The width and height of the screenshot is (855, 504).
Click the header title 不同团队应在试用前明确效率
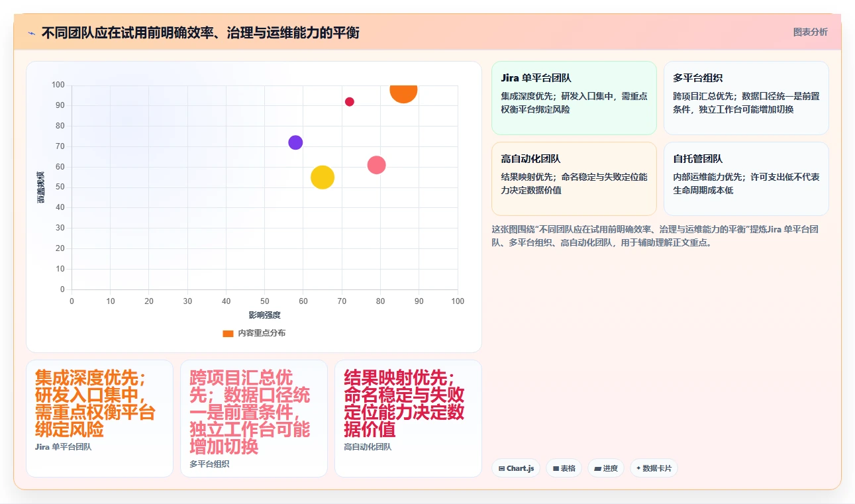pyautogui.click(x=200, y=32)
